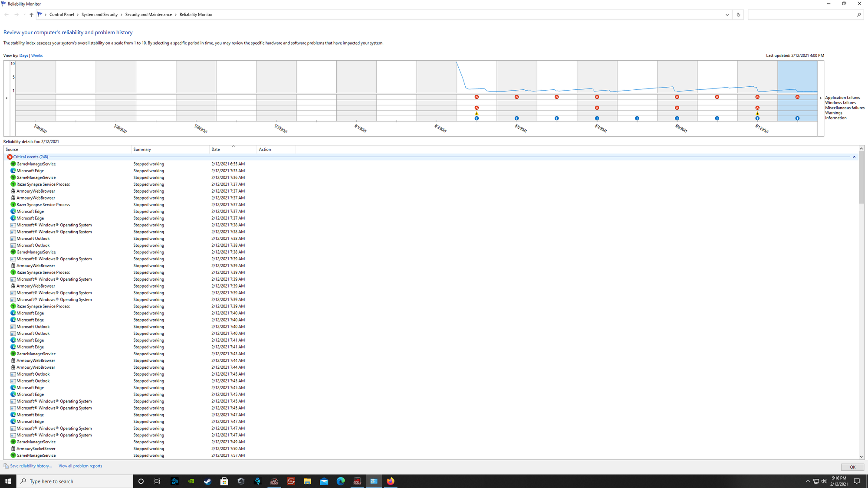Viewport: 868px width, 488px height.
Task: Click 2/4/2021 warning triangle icon
Action: coord(477,113)
